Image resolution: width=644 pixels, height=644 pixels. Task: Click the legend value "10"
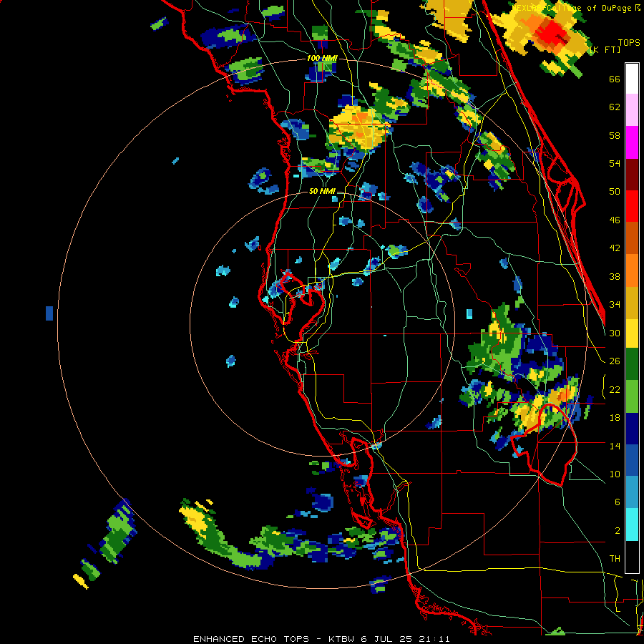click(615, 474)
